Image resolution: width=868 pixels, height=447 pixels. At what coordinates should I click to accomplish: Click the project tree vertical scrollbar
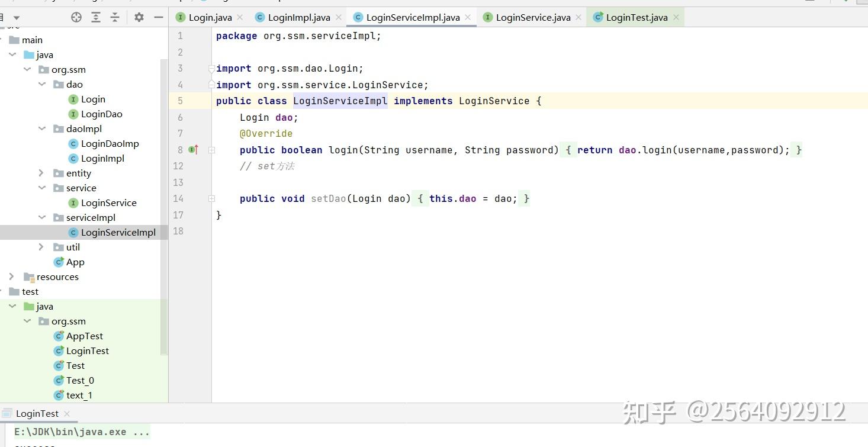[x=165, y=207]
